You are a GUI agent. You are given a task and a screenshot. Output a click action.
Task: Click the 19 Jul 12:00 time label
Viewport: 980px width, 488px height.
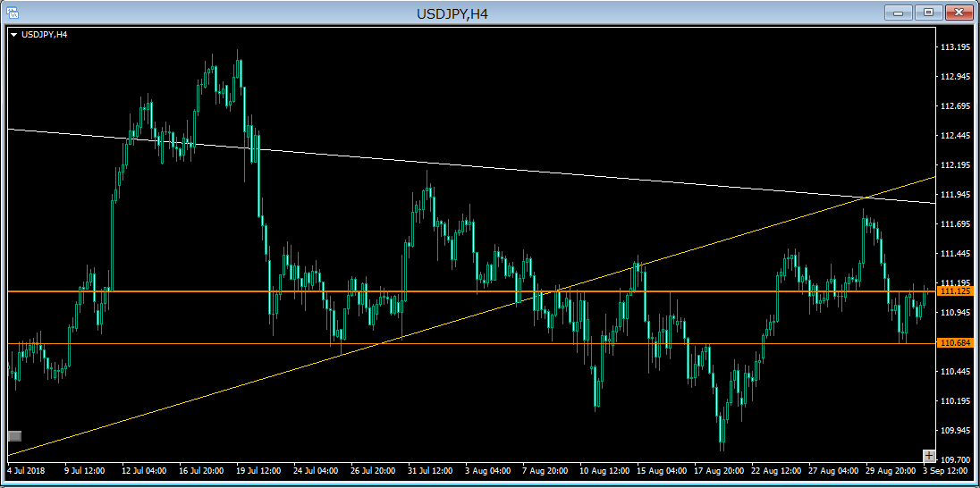[x=258, y=470]
